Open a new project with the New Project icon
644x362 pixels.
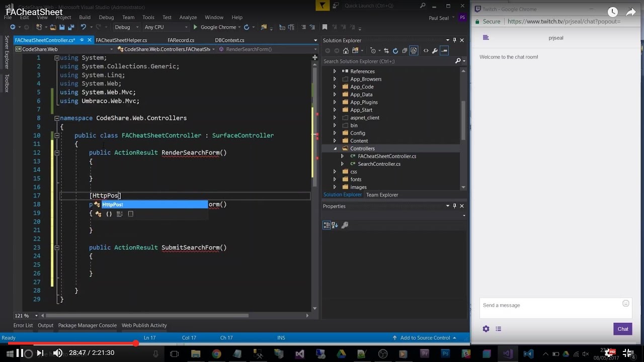[39, 27]
